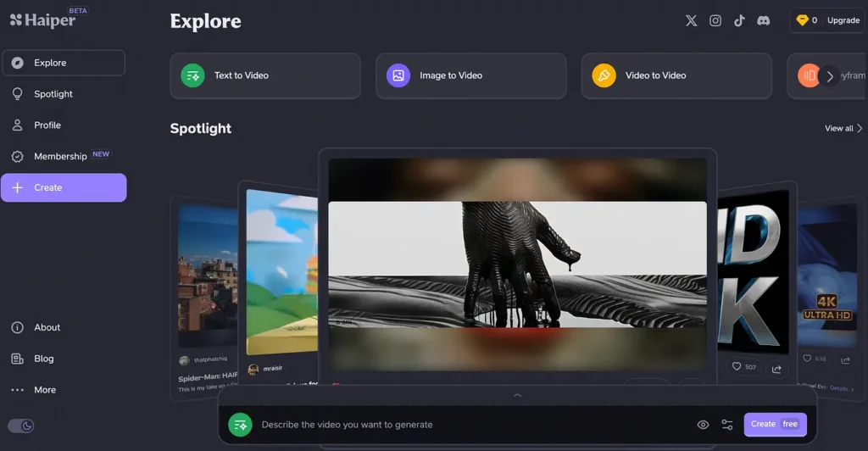868x451 pixels.
Task: Open Haiper's X (Twitter) page
Action: 692,20
